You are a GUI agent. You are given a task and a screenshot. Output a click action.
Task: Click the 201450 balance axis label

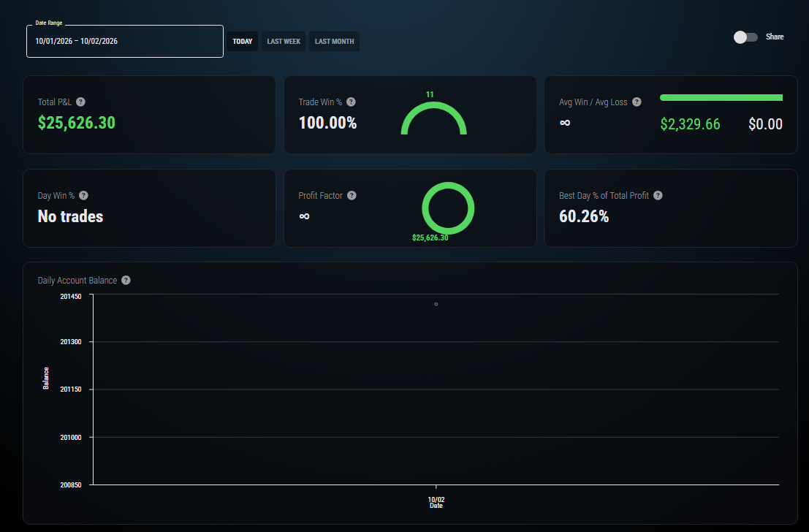pyautogui.click(x=71, y=297)
